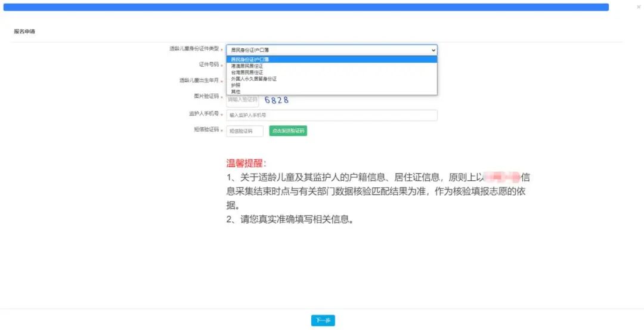This screenshot has height=330, width=644.
Task: Click the red 温馨提醒 heading
Action: click(246, 163)
